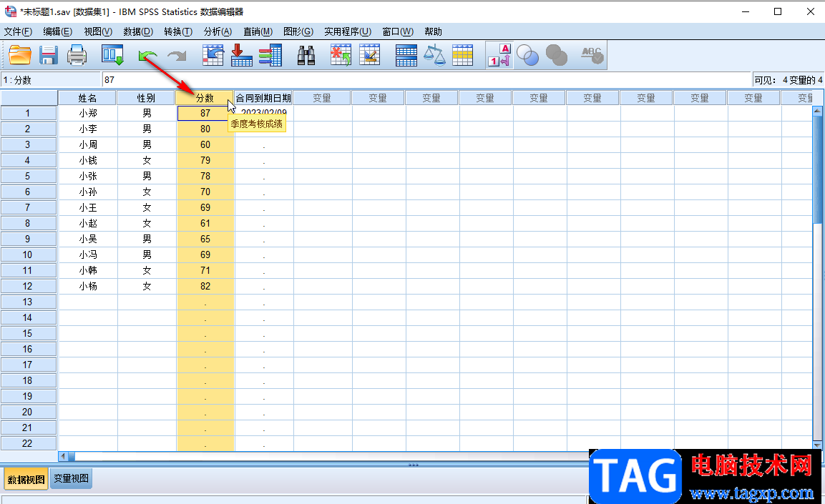Click the name cell 小孙
The image size is (825, 504).
tap(88, 192)
